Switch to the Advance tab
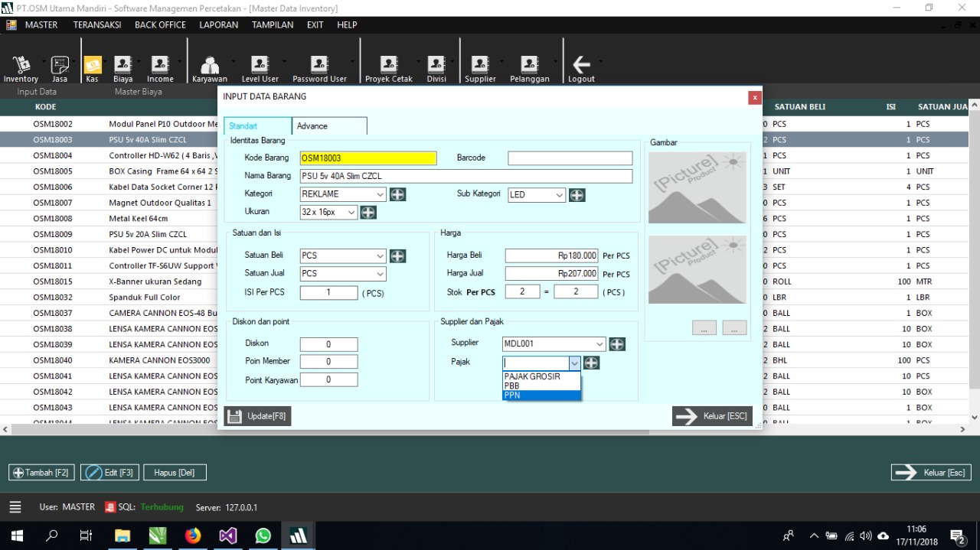This screenshot has height=550, width=980. point(329,125)
